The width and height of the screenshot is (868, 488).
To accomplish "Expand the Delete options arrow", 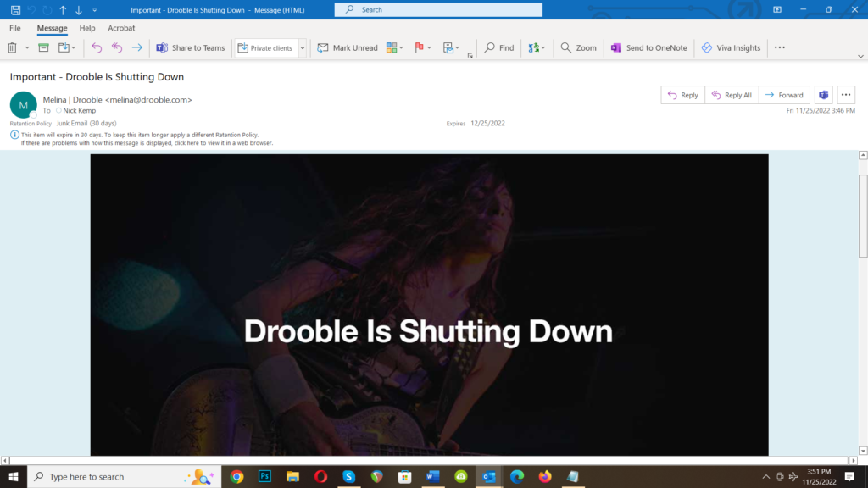I will (26, 48).
